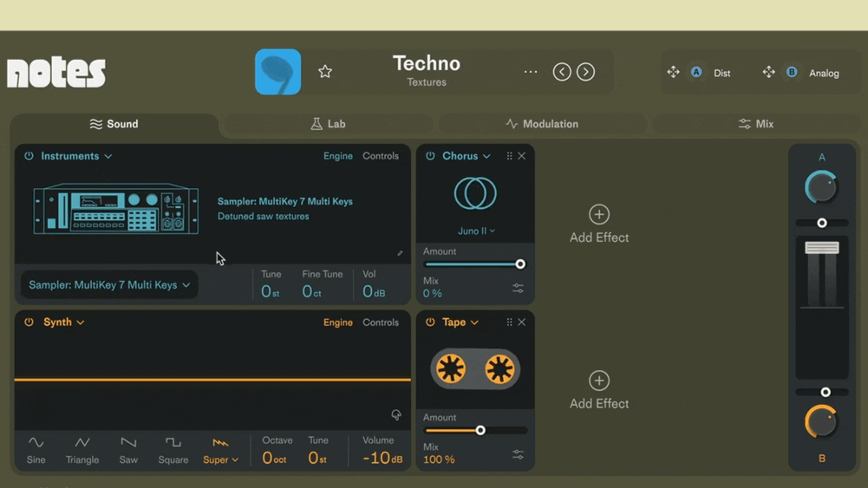Select the Triangle waveform
Screen dimensions: 868x488
tap(82, 449)
